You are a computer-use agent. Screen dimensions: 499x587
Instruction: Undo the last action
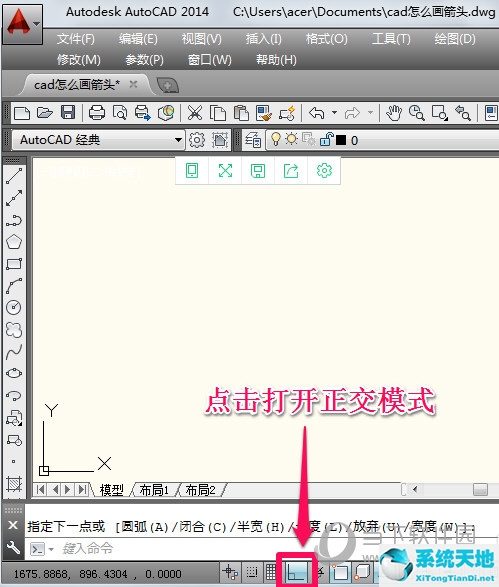[x=317, y=113]
